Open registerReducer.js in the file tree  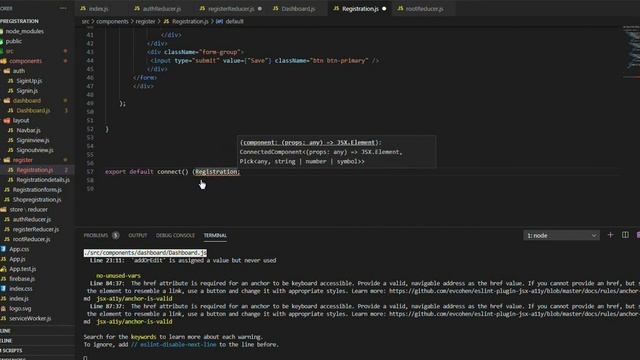[36, 229]
